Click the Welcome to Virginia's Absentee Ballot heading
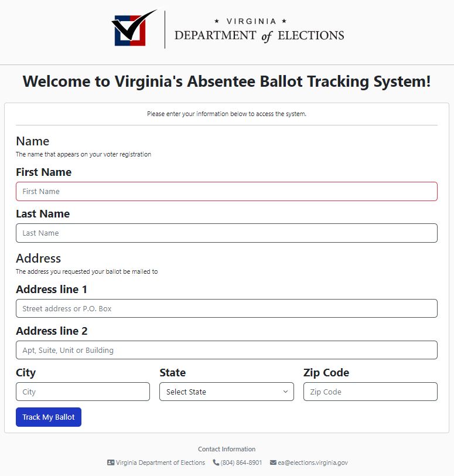Screen dimensions: 454x476 point(227,81)
